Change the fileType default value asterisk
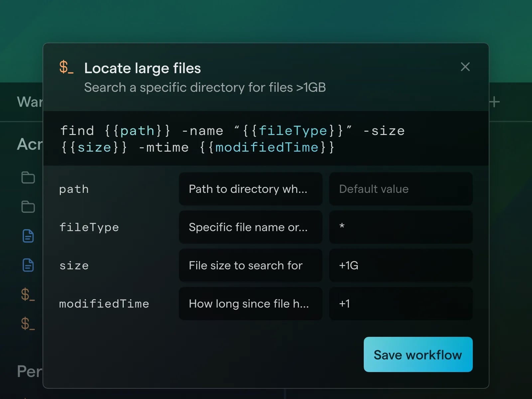This screenshot has width=532, height=399. pyautogui.click(x=401, y=227)
